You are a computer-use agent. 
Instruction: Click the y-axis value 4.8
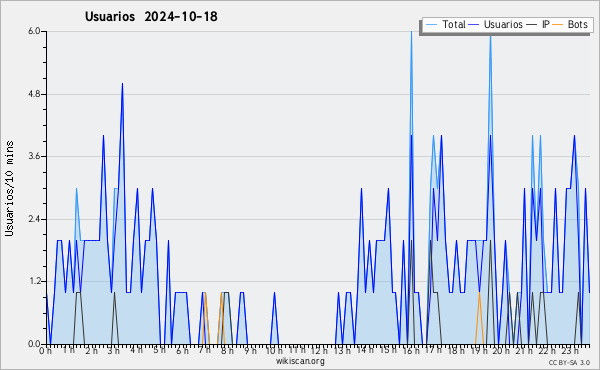click(34, 94)
